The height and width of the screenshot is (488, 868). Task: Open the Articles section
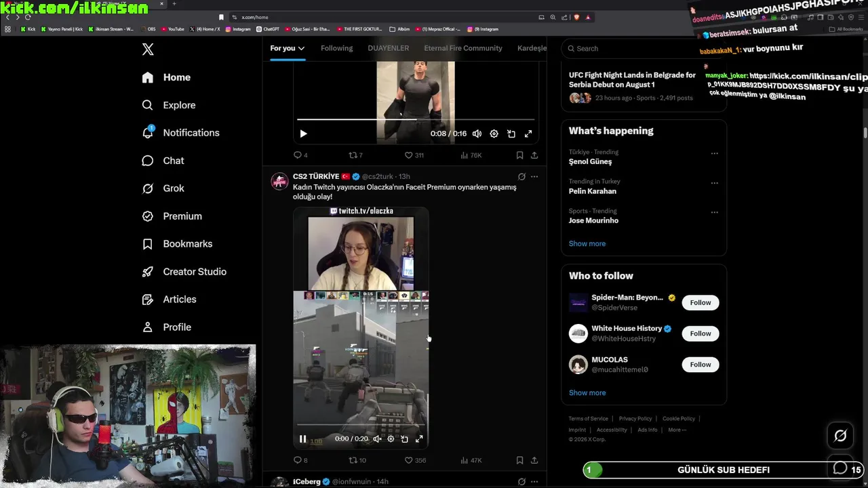[169, 300]
